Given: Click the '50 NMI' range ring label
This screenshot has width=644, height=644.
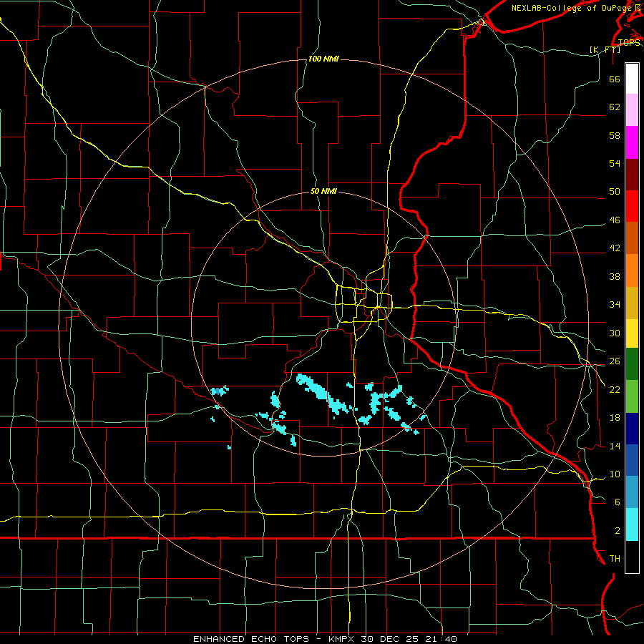Looking at the screenshot, I should point(323,191).
